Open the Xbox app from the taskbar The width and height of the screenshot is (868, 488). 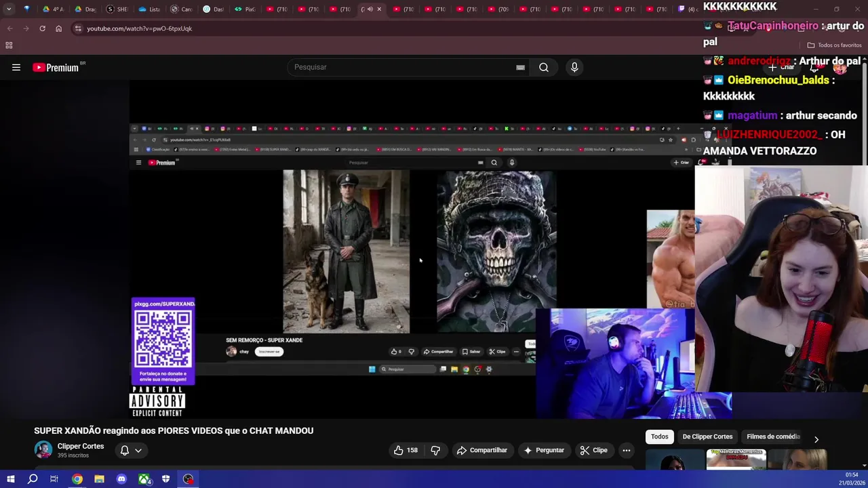coord(144,479)
